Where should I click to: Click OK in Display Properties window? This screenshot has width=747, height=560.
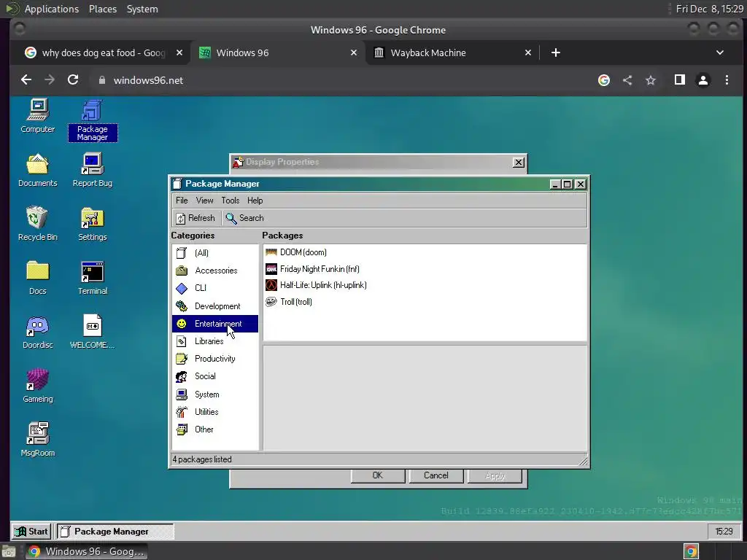[x=378, y=475]
